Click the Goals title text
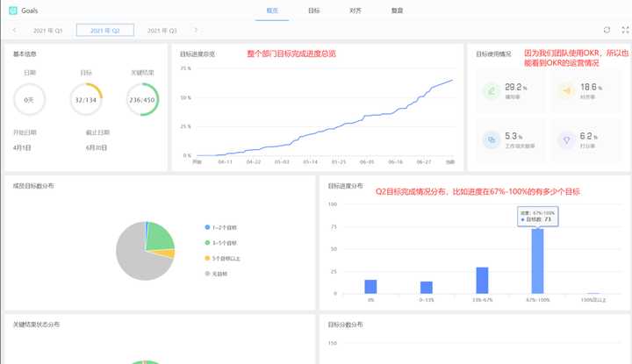 click(x=30, y=11)
